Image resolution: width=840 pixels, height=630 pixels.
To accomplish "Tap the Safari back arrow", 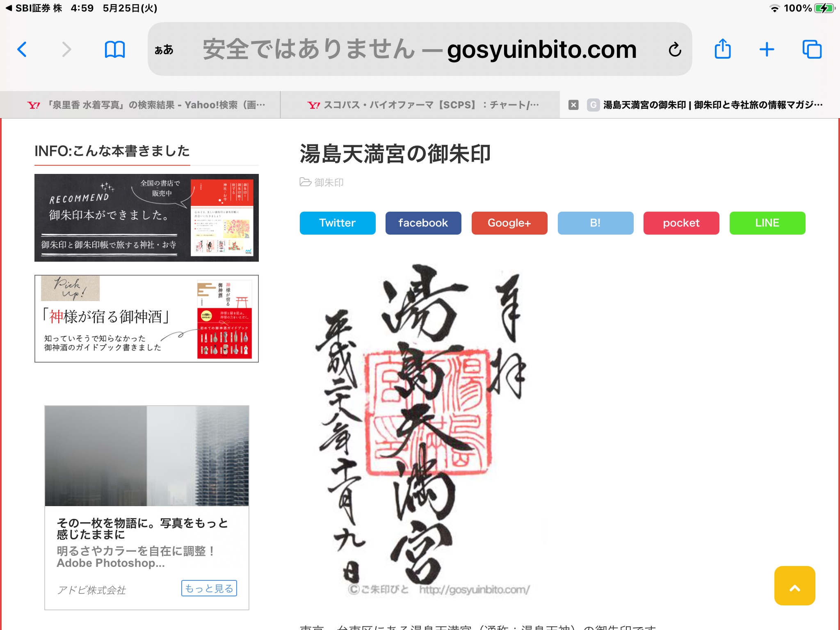I will point(22,50).
